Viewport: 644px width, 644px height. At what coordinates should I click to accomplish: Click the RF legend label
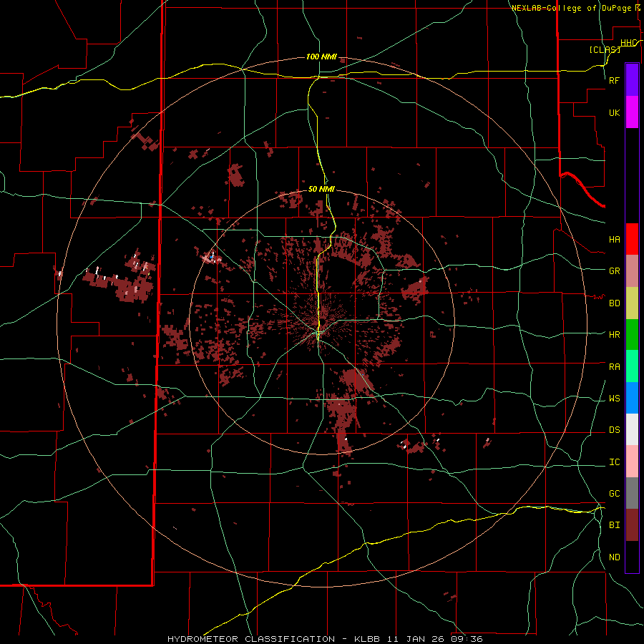coord(614,80)
